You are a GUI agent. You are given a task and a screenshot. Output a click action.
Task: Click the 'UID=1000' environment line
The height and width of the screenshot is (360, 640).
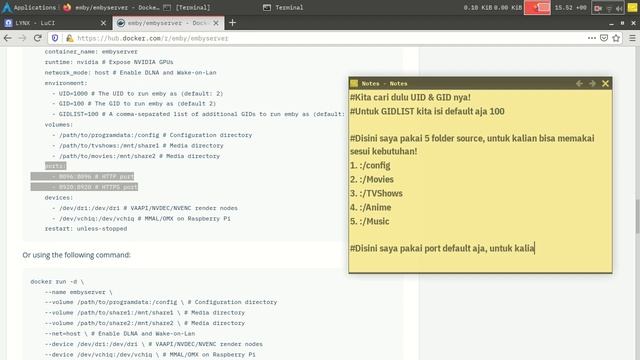coord(137,93)
